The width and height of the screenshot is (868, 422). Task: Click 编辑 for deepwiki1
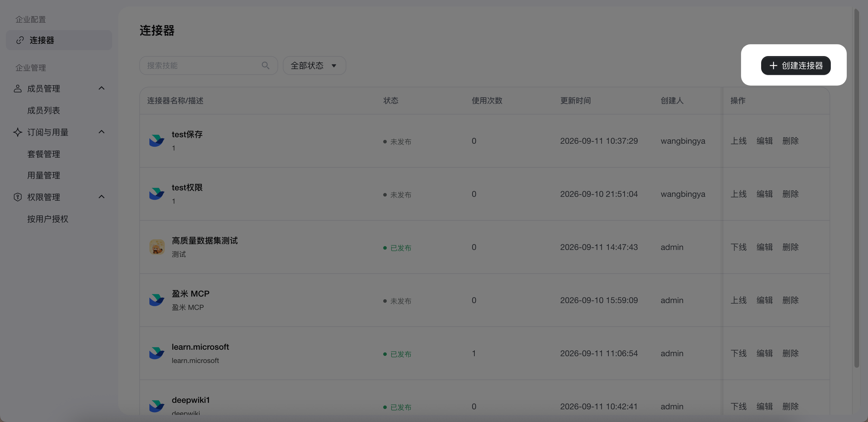tap(764, 407)
